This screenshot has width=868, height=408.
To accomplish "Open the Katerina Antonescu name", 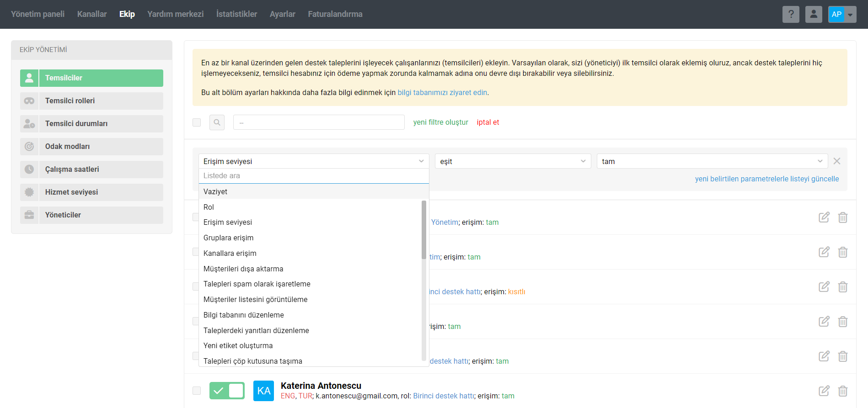I will pos(321,386).
